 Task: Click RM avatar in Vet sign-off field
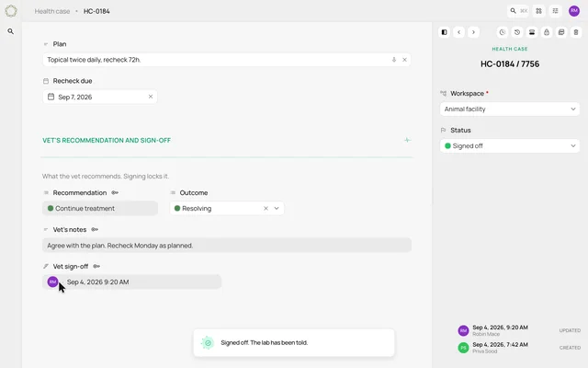pos(53,282)
